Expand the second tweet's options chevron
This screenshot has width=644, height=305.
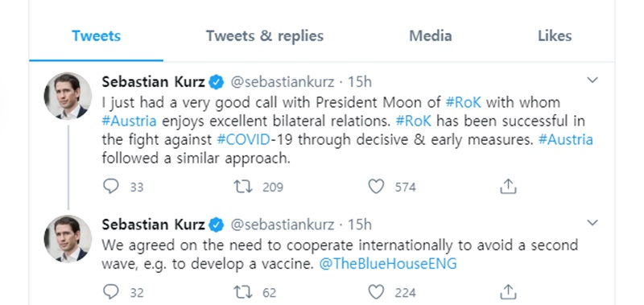tap(592, 223)
